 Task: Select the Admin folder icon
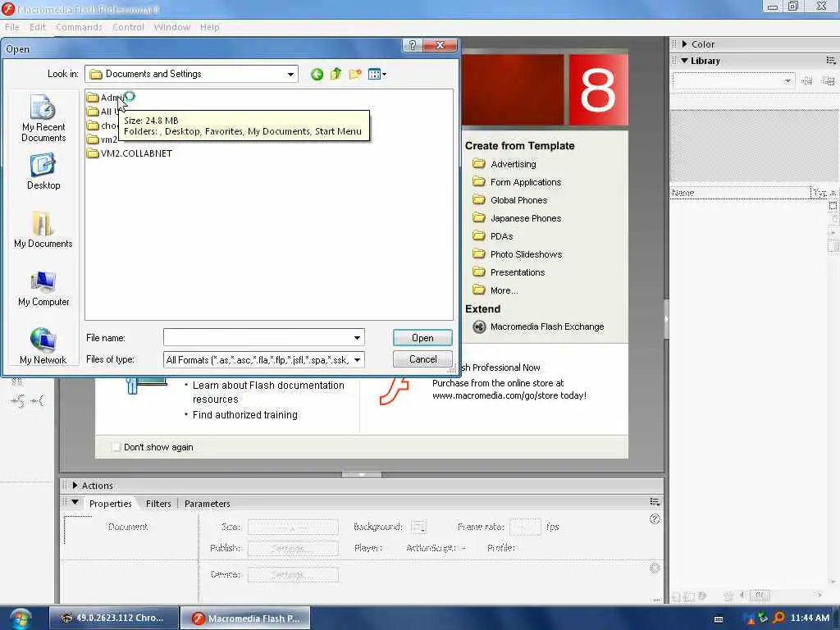93,98
